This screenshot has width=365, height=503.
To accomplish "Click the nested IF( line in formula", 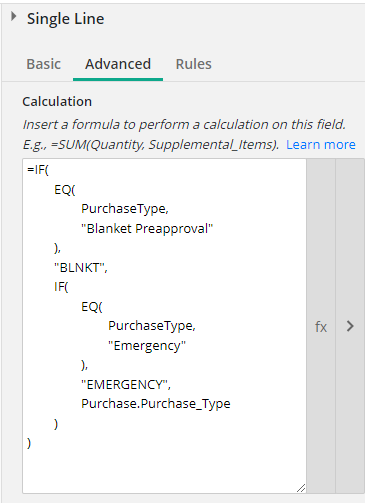I will [x=61, y=287].
